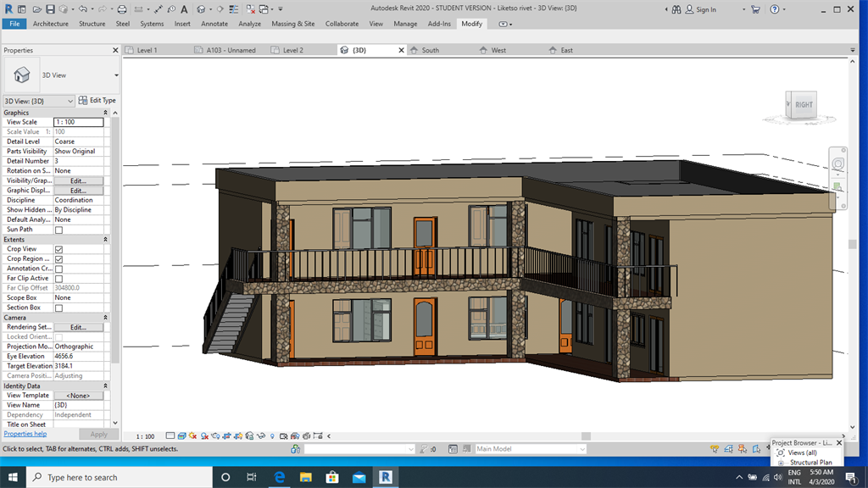The image size is (868, 488).
Task: Click the ViewCube RIGHT face
Action: (803, 105)
